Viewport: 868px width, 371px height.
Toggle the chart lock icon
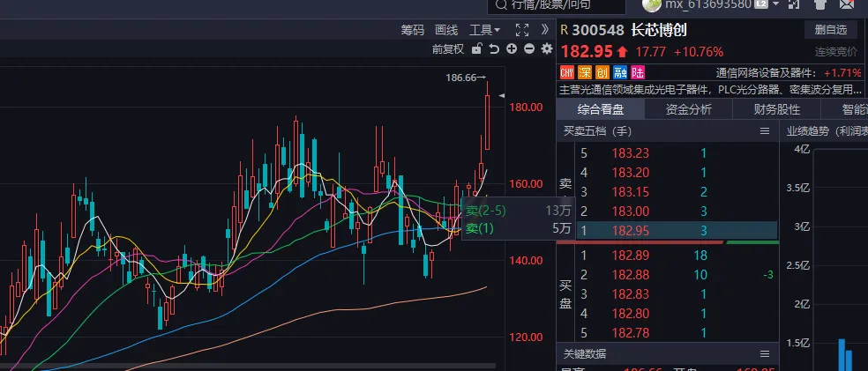point(476,48)
